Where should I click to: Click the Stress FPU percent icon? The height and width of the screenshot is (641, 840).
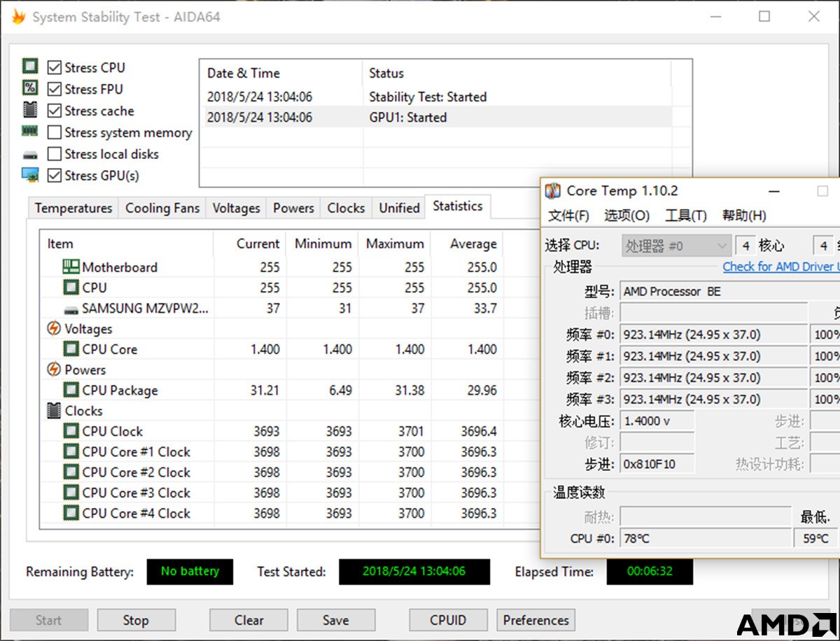coord(30,88)
